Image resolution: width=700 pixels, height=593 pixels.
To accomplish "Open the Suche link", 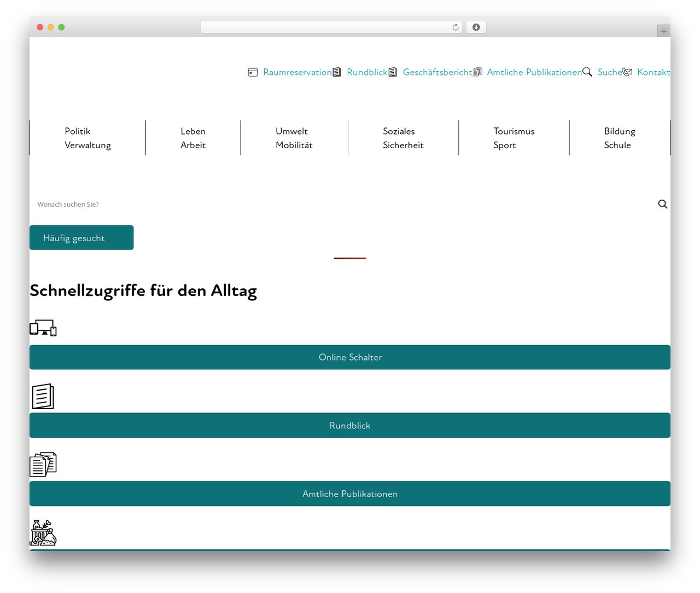I will coord(610,72).
